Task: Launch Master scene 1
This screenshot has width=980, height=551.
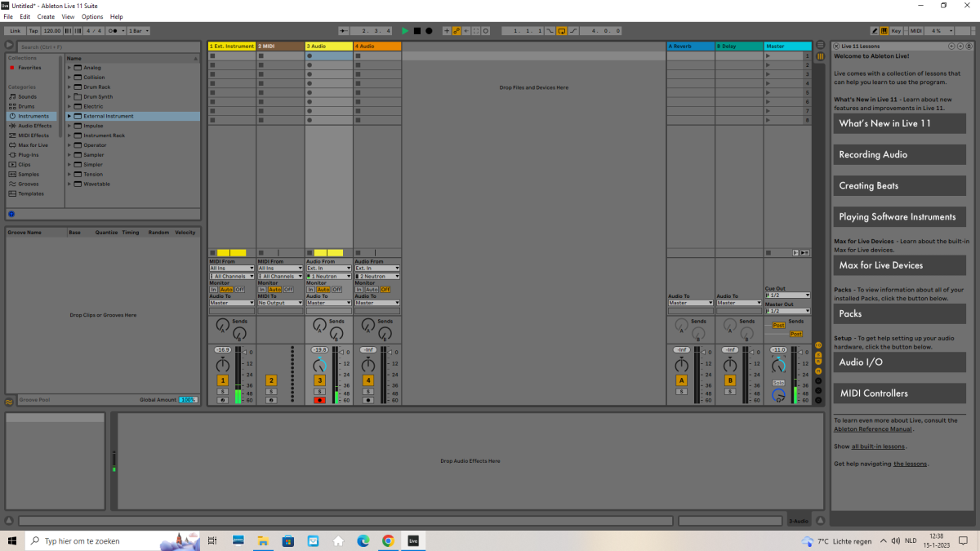Action: pyautogui.click(x=768, y=56)
